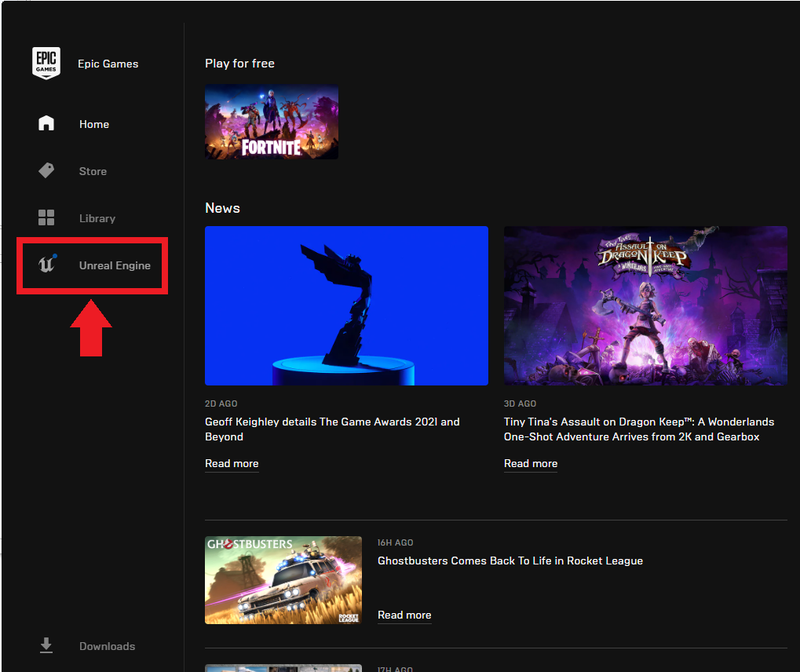This screenshot has width=800, height=672.
Task: Open the Home menu item
Action: coord(94,125)
